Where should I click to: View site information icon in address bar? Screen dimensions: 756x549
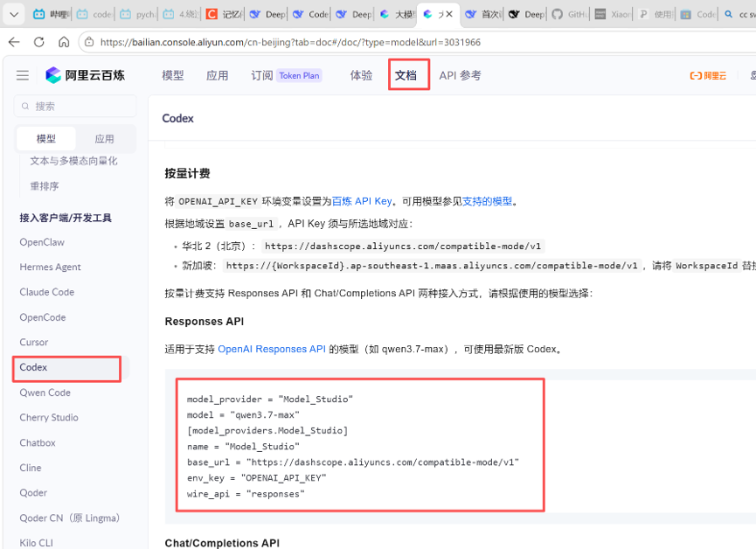pyautogui.click(x=89, y=43)
